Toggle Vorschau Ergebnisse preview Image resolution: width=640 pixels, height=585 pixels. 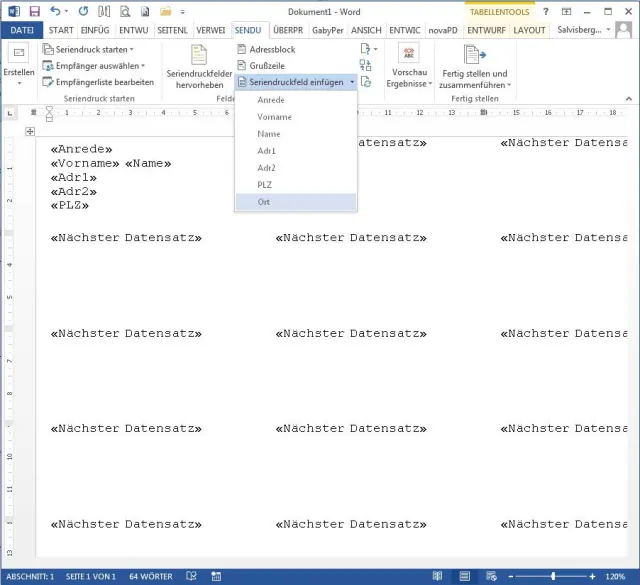(x=410, y=65)
